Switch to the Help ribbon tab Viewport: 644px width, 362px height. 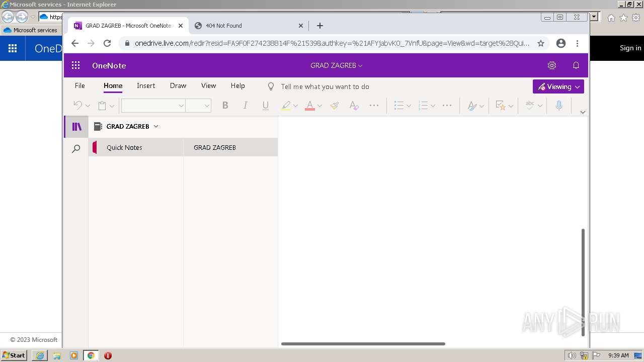point(238,85)
